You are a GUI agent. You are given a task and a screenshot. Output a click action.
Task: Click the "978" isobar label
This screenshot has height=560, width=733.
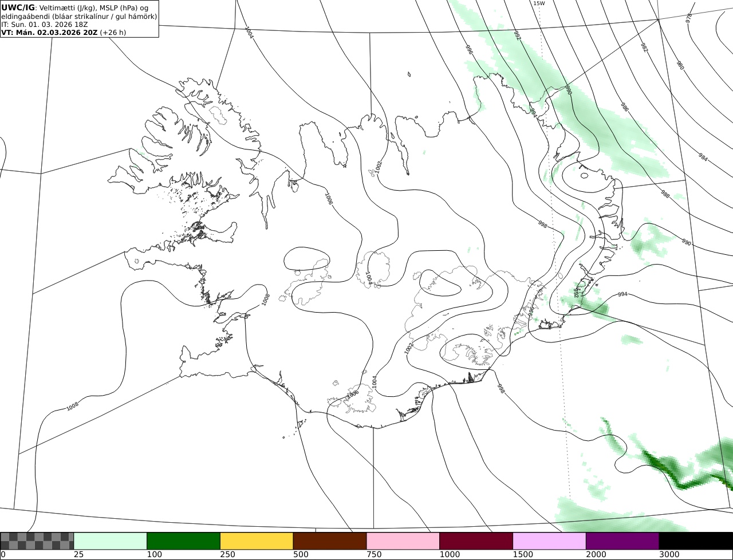(x=689, y=18)
